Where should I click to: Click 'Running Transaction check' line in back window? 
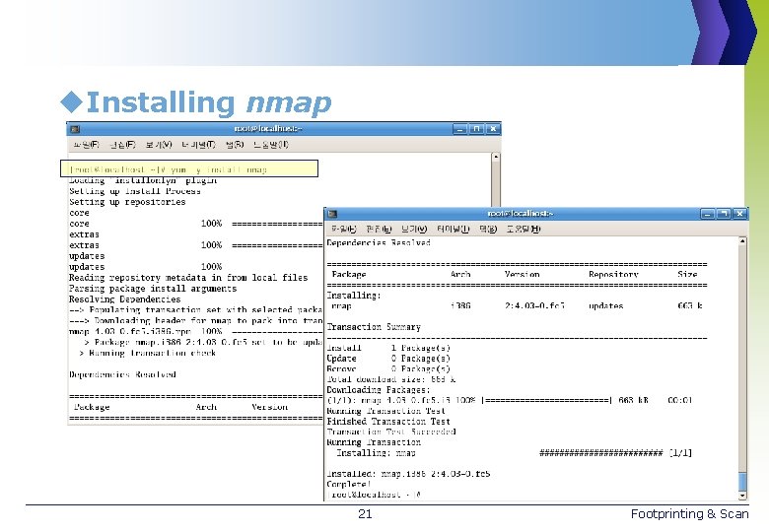147,354
